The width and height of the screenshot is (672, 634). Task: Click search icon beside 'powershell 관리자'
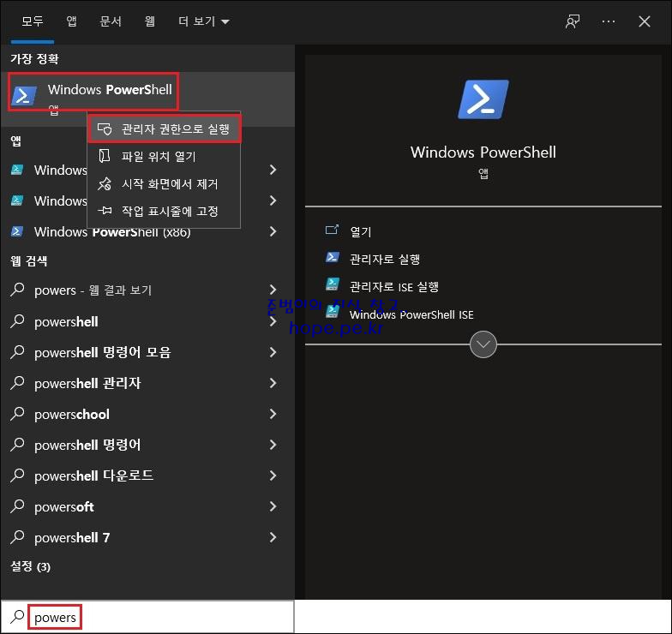click(x=17, y=382)
